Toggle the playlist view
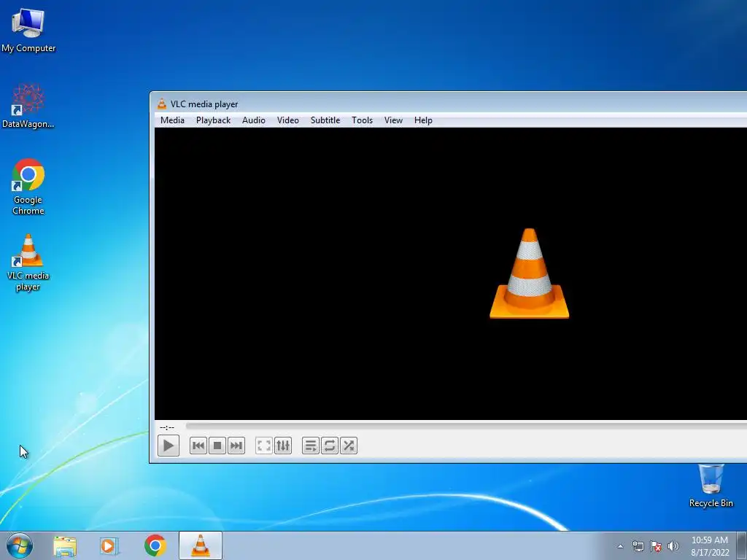 (311, 446)
